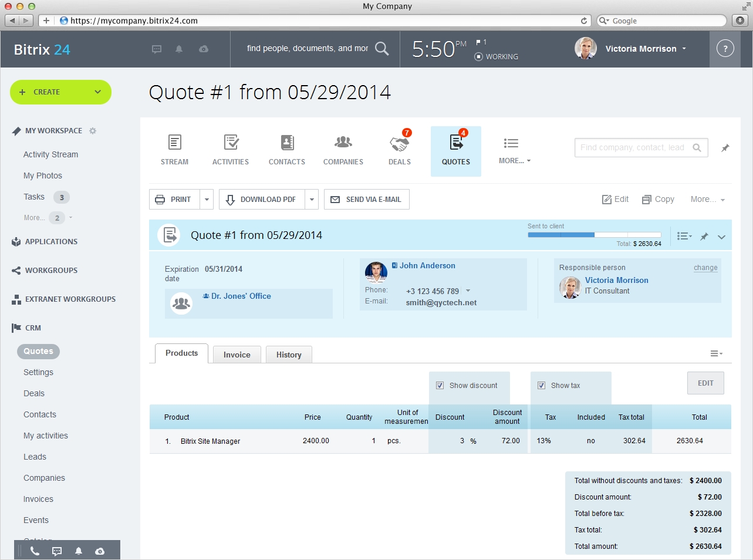Open John Anderson's contact link
The image size is (753, 560).
pos(428,265)
